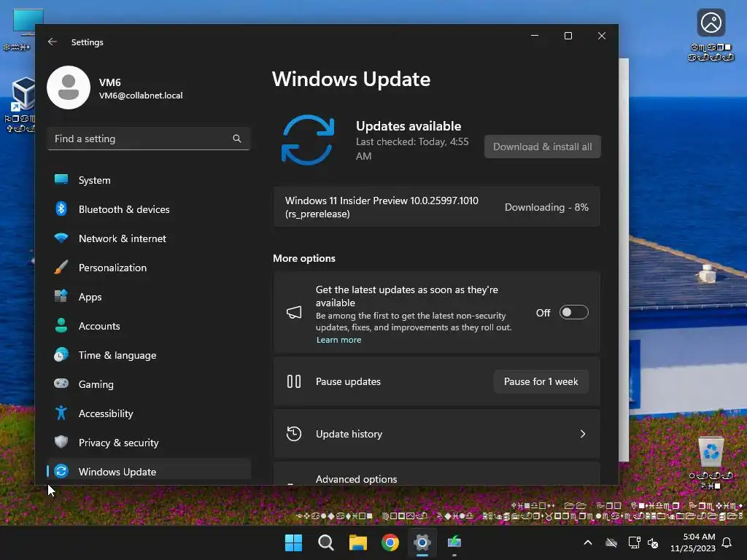Screen dimensions: 747x560
Task: Toggle get latest updates switch on
Action: 573,312
